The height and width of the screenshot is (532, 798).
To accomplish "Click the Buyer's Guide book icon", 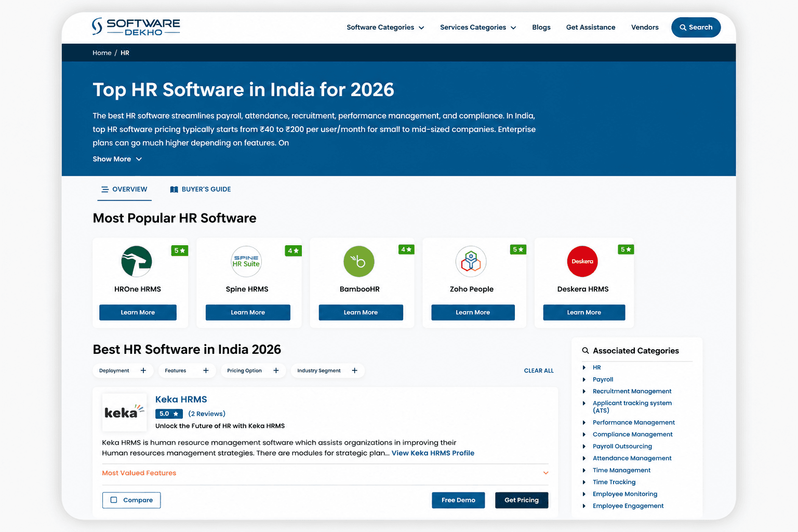I will point(174,189).
